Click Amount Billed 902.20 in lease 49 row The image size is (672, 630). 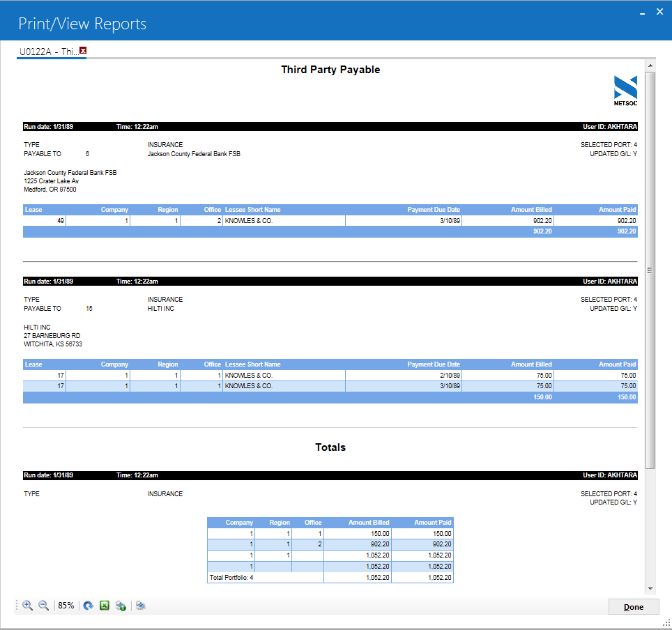[542, 221]
